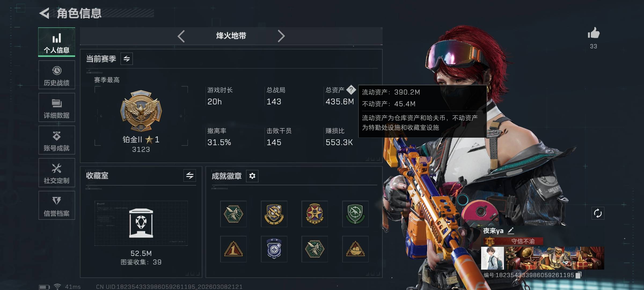The width and height of the screenshot is (644, 290).
Task: Click the rotate character refresh icon
Action: point(598,213)
